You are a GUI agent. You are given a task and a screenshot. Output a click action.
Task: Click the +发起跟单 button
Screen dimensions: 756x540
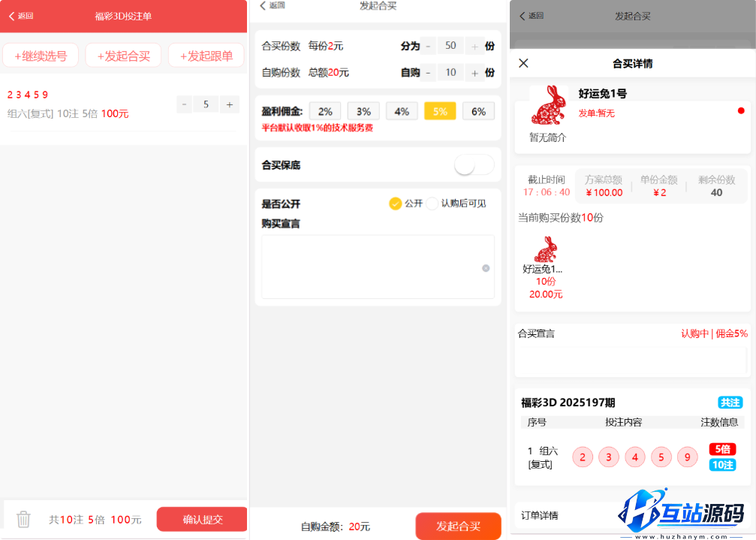(206, 55)
